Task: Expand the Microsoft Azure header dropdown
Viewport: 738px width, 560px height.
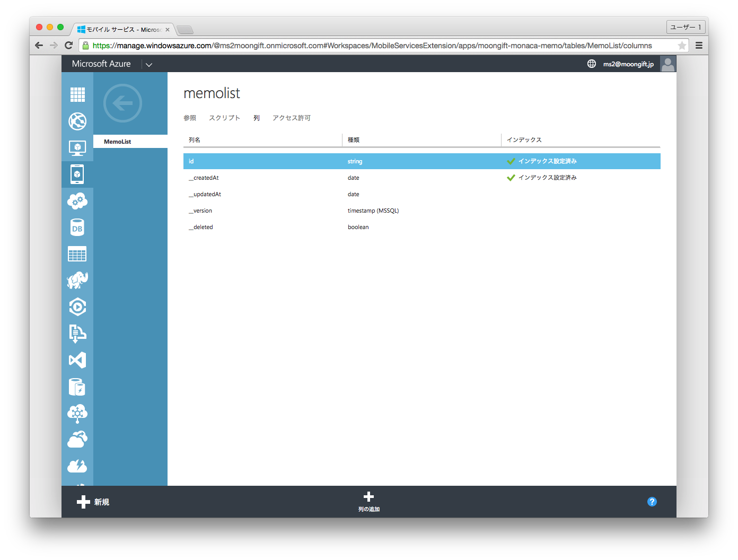Action: pos(149,64)
